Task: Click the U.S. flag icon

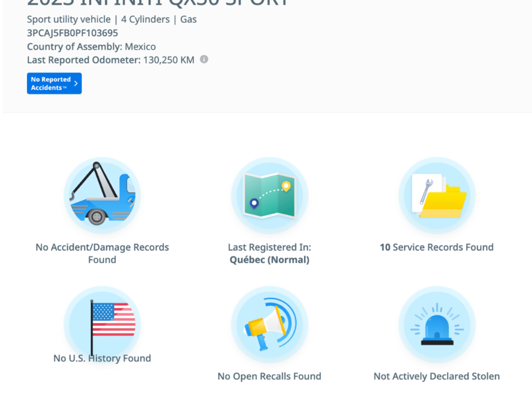Action: pyautogui.click(x=102, y=322)
